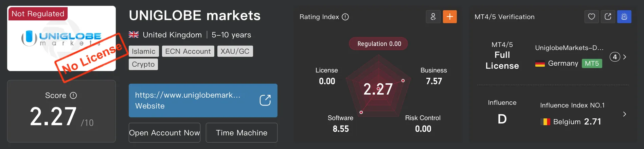Viewport: 644px width, 149px height.
Task: Click the heart favorite icon
Action: (x=592, y=17)
